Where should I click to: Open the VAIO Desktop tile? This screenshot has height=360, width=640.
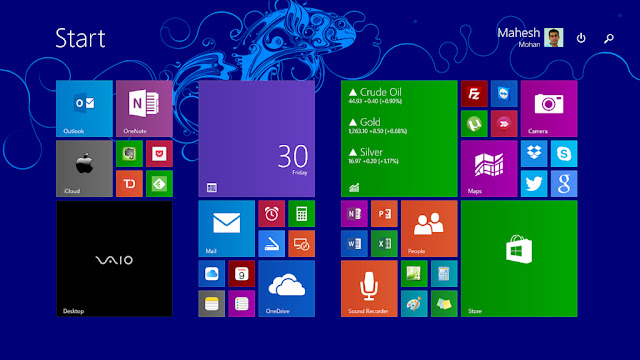[114, 258]
